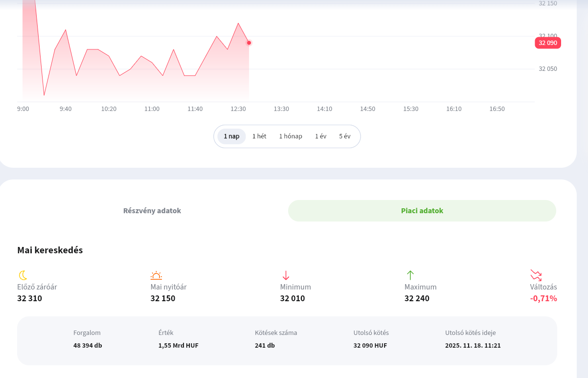Open the Piaci adatok tab
The image size is (588, 378).
pyautogui.click(x=422, y=211)
